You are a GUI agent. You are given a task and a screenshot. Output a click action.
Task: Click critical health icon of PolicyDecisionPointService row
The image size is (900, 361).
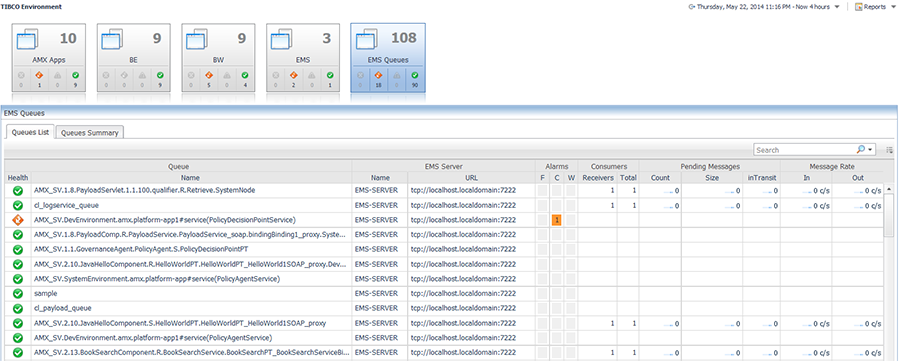(x=17, y=220)
